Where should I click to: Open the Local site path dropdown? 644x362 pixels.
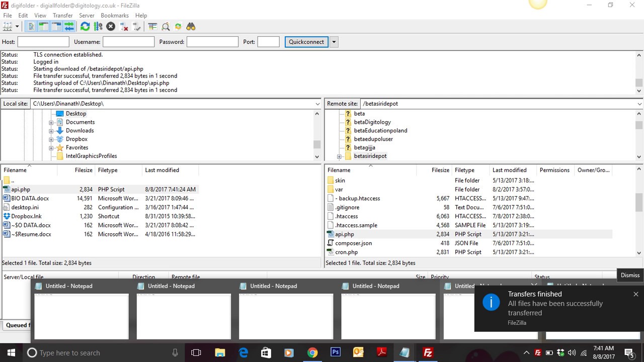coord(317,104)
